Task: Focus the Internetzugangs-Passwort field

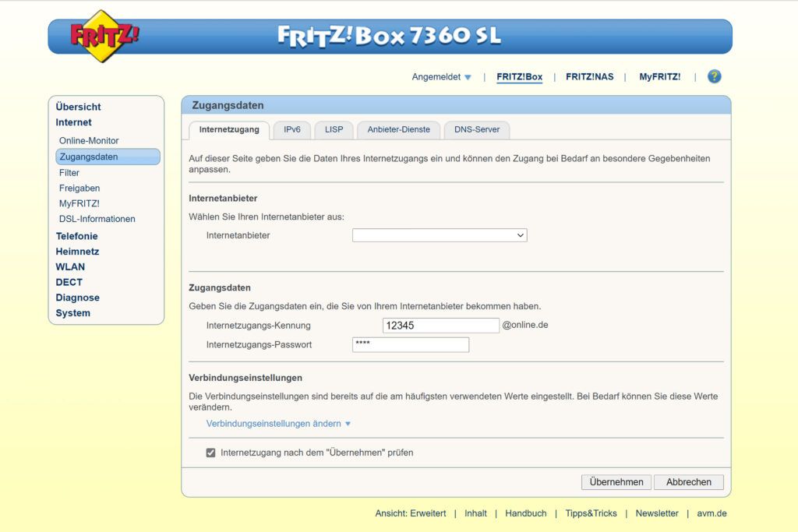Action: coord(411,344)
